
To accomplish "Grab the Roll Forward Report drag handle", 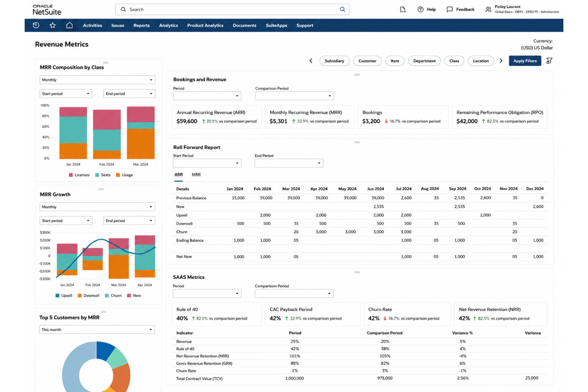I will [357, 142].
